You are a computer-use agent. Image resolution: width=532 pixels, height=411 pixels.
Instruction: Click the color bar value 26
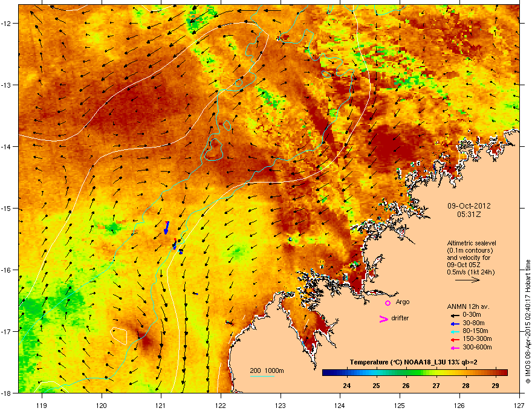coord(406,386)
